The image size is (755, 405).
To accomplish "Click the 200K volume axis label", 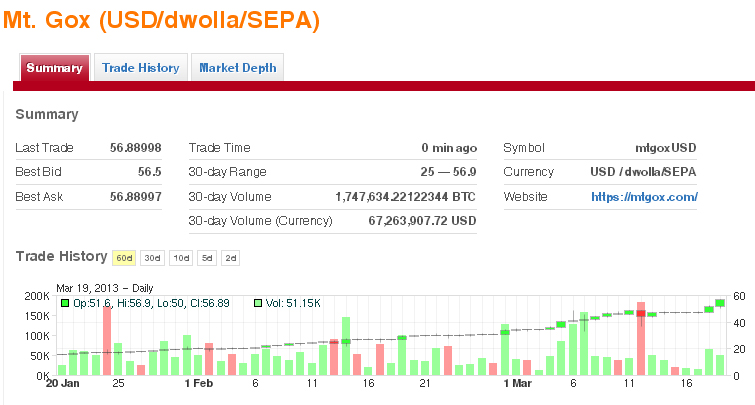I will (37, 296).
